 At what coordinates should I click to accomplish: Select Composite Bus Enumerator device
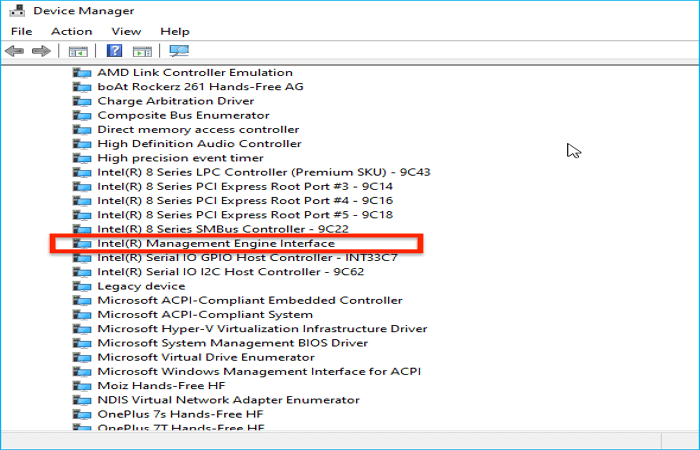(x=169, y=115)
